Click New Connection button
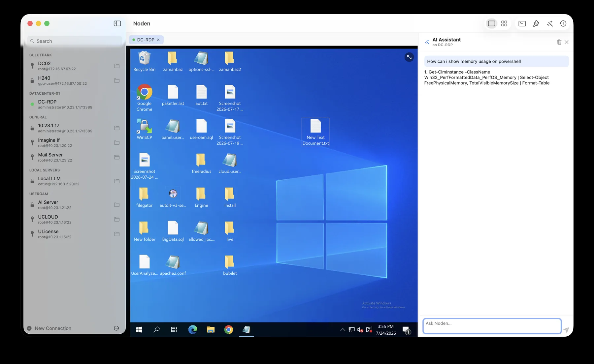 pos(49,328)
